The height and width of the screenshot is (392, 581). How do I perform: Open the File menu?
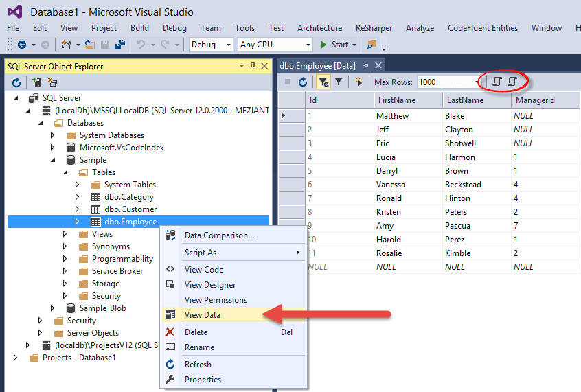point(13,28)
